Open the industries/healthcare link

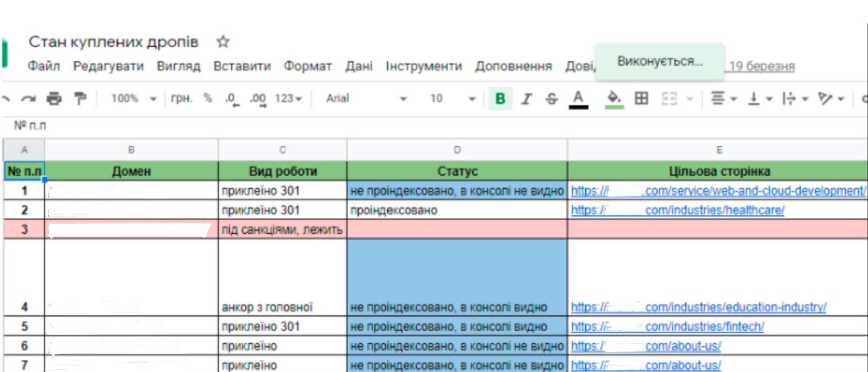(x=678, y=210)
